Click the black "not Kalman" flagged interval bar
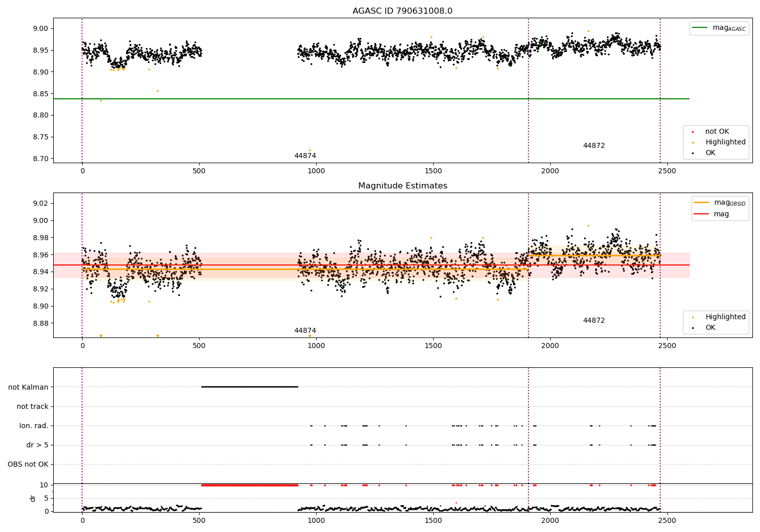The height and width of the screenshot is (532, 760). tap(250, 387)
